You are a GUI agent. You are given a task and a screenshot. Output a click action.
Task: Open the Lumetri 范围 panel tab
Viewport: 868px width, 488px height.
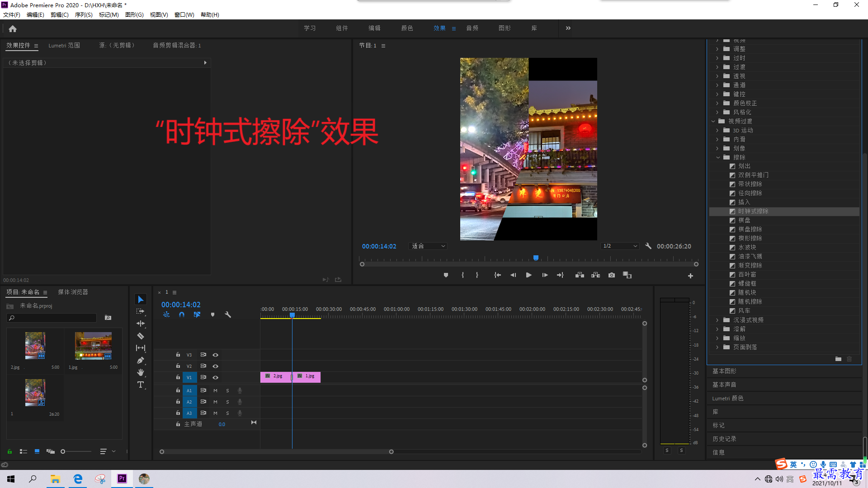click(64, 45)
